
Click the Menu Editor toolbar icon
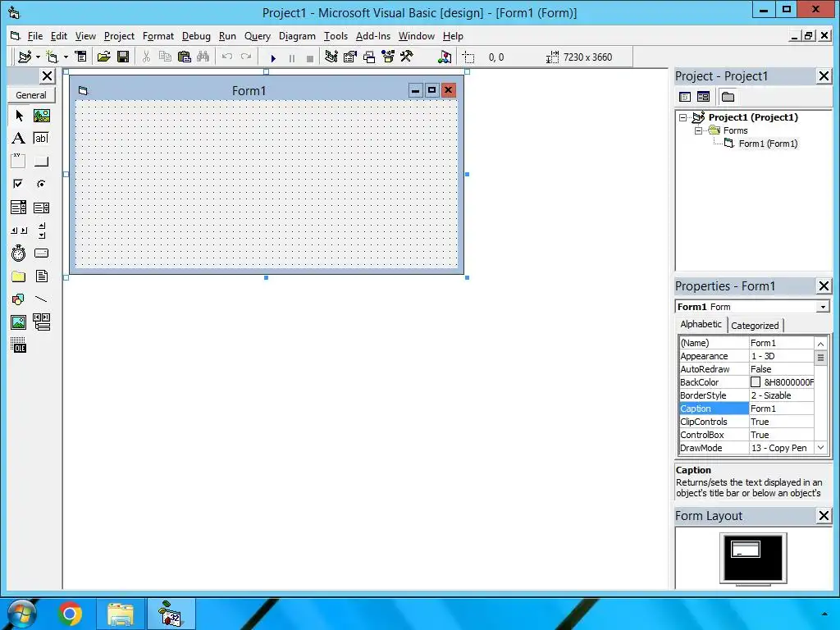80,57
